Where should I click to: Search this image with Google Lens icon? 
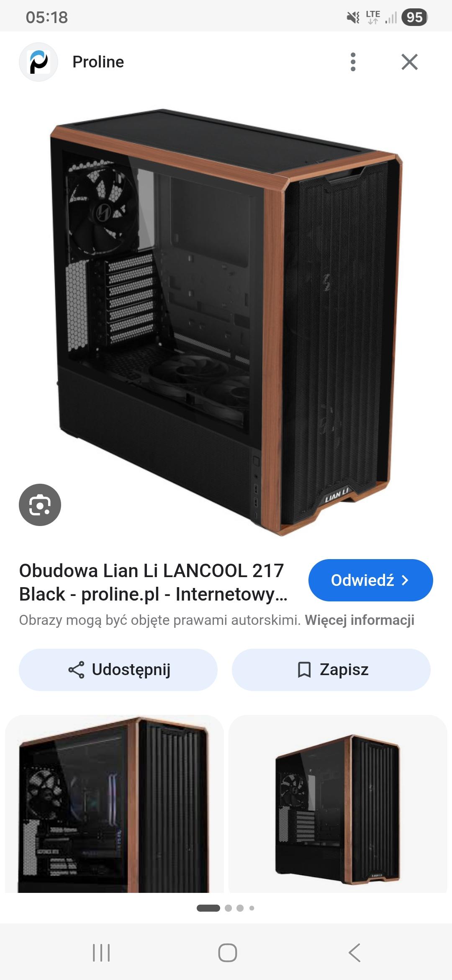(x=40, y=505)
